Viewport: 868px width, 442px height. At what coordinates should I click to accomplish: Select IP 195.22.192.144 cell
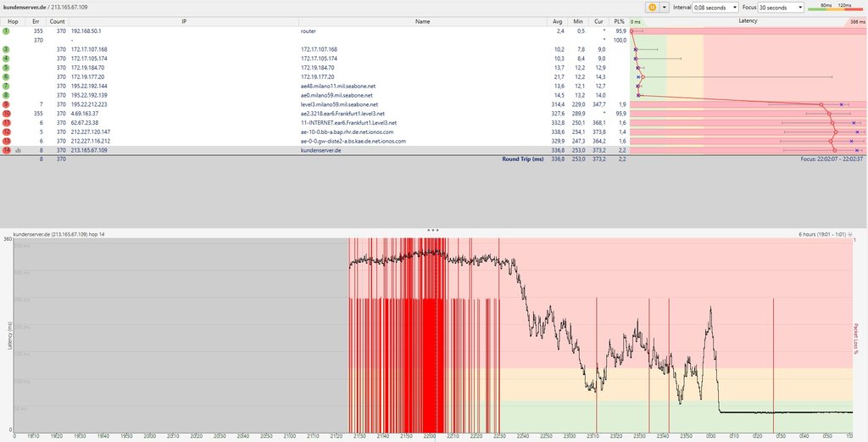point(89,87)
